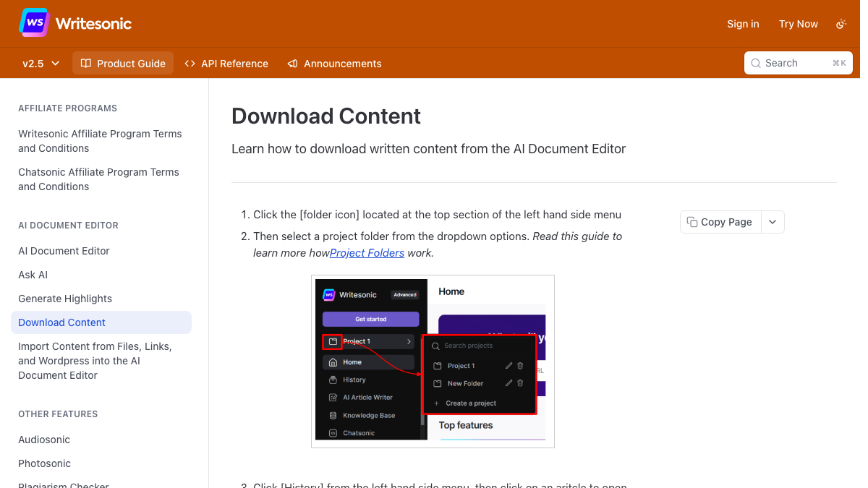Screen dimensions: 868x488
Task: Click the OTHER FEATURES section header
Action: tap(58, 414)
